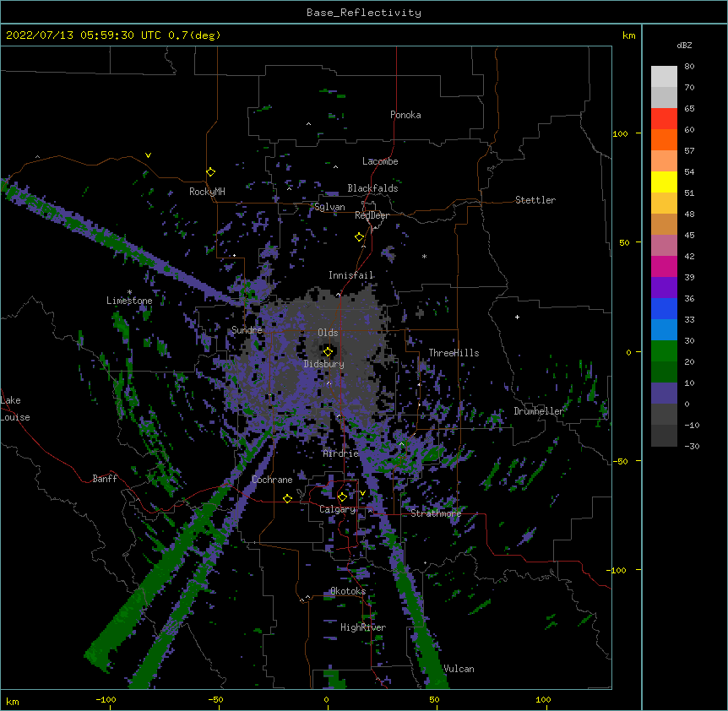Click the km unit label at top right

click(628, 35)
